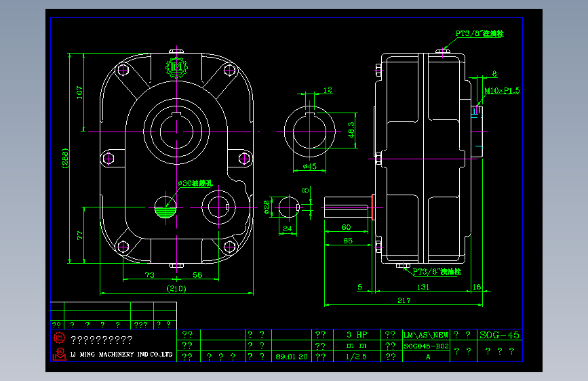Click the 58 horizontal dimension
Image resolution: width=588 pixels, height=381 pixels.
tap(197, 275)
